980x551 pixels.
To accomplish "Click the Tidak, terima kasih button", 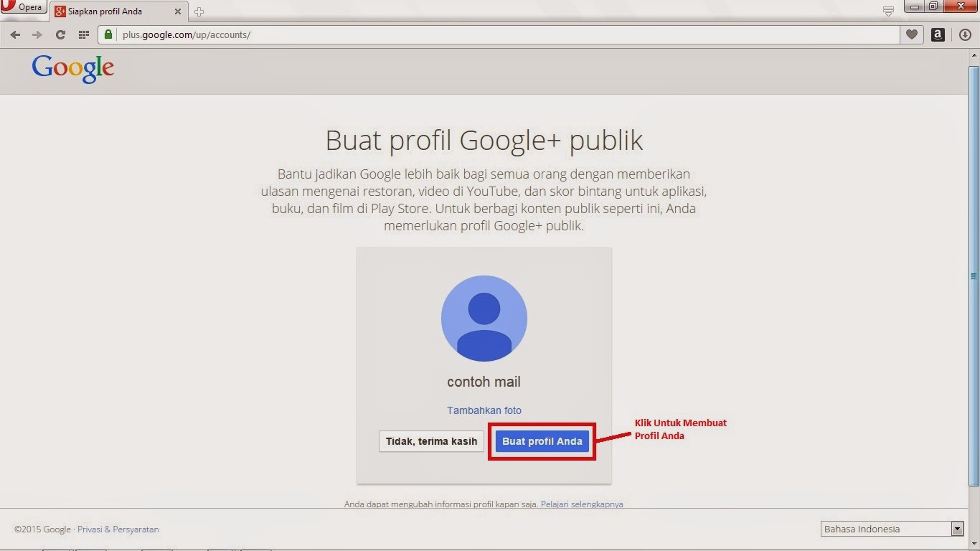I will pos(431,441).
